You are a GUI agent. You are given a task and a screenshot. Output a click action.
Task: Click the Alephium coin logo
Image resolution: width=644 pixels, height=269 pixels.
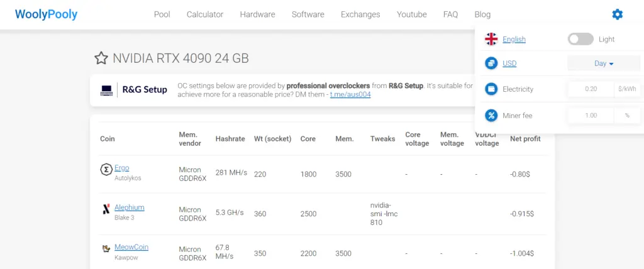coord(106,209)
